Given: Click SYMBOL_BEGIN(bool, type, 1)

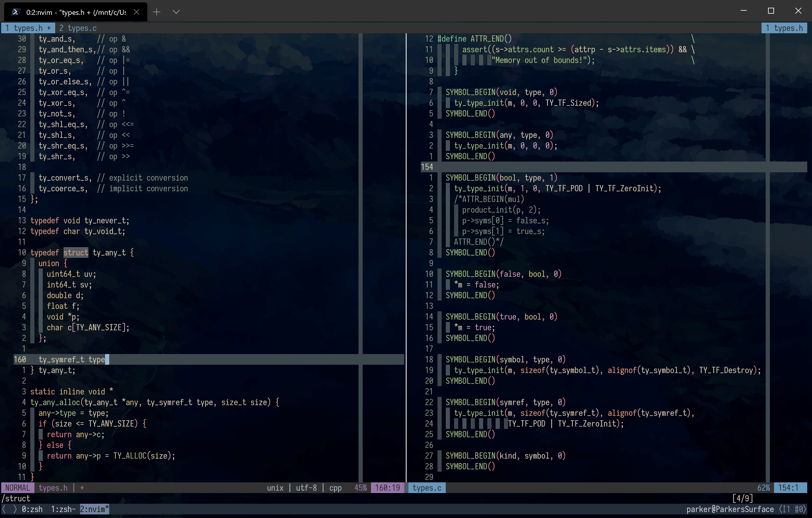Looking at the screenshot, I should point(502,178).
